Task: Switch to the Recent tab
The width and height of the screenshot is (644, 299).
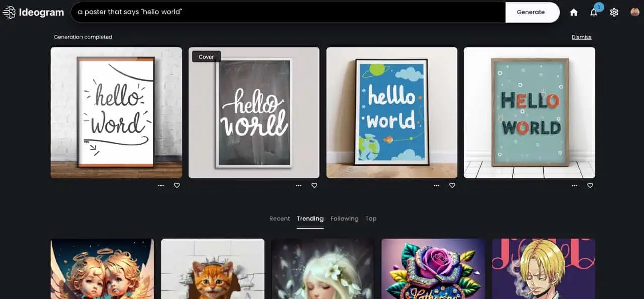Action: point(279,219)
